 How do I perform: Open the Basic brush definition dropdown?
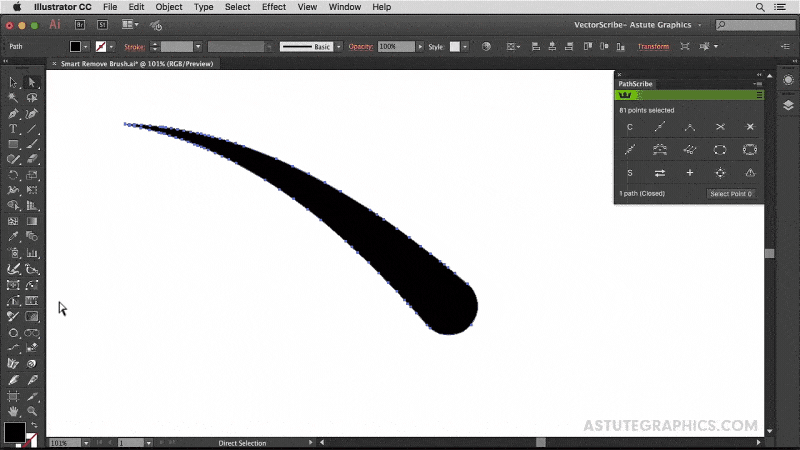338,46
